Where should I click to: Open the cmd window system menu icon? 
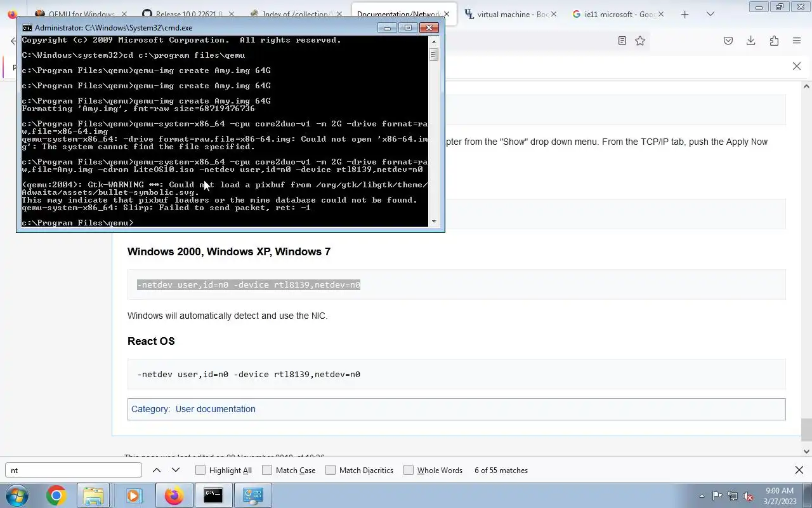pos(27,28)
